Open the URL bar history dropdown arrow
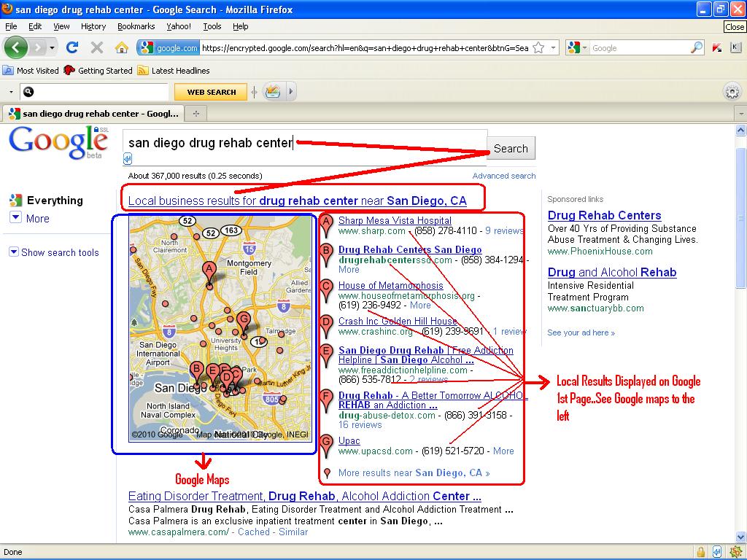Image resolution: width=747 pixels, height=560 pixels. [x=553, y=47]
